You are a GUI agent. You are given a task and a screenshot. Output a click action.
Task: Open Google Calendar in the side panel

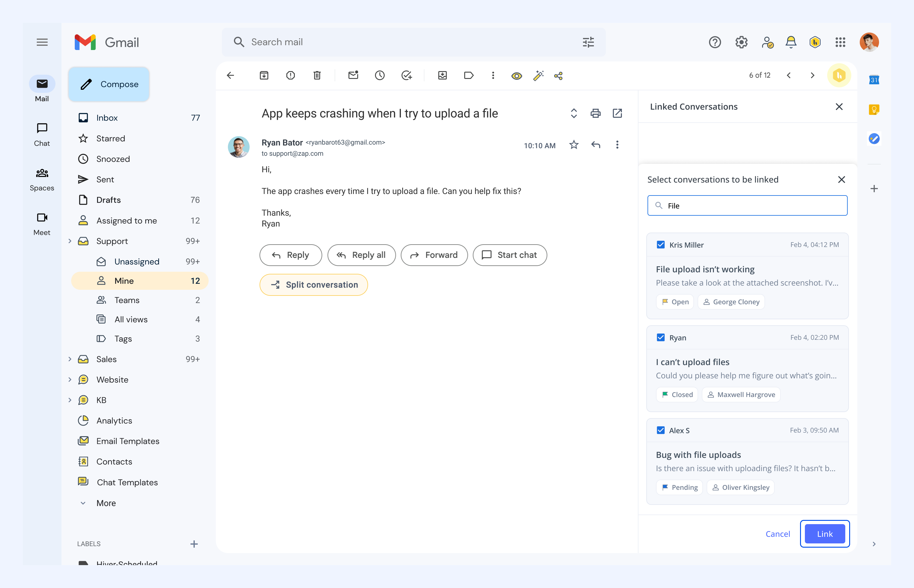coord(874,80)
